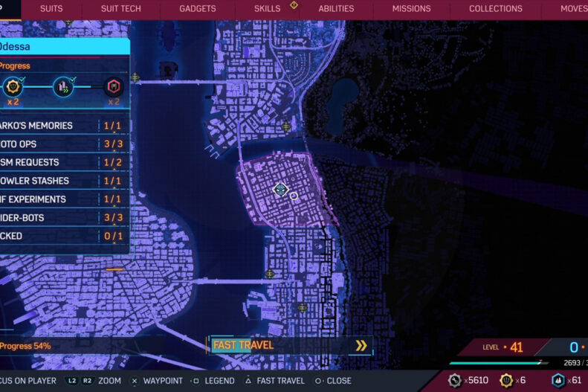Open the ABILITIES tab

point(336,9)
